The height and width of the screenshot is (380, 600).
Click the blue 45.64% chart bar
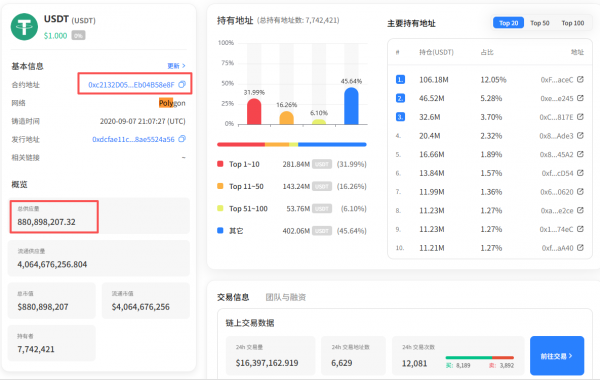point(351,106)
